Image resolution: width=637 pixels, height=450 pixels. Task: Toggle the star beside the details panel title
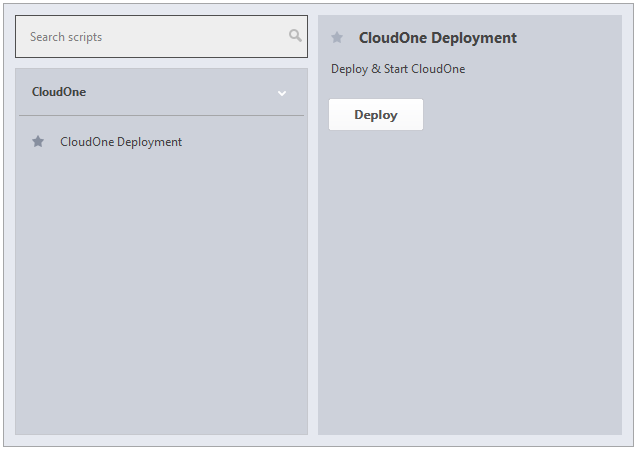pos(337,38)
